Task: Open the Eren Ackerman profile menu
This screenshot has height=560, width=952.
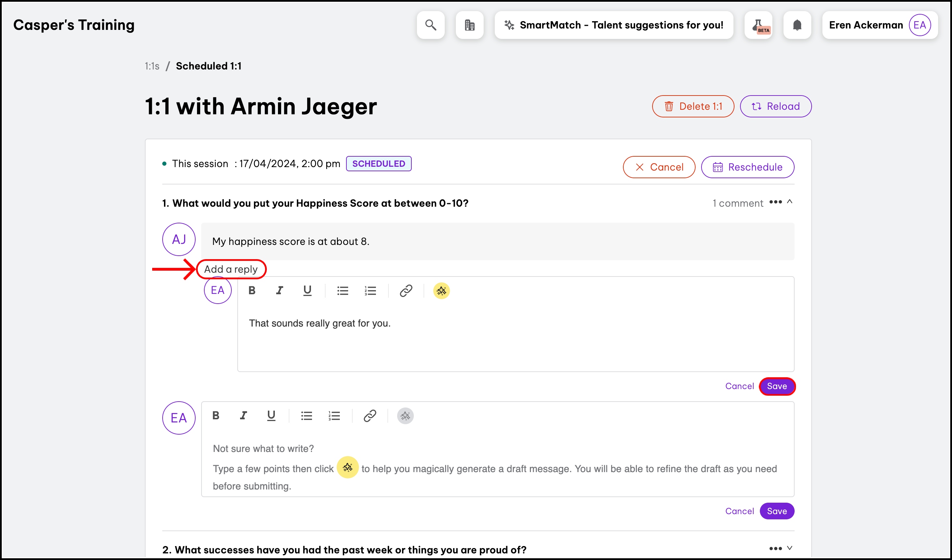Action: (879, 25)
